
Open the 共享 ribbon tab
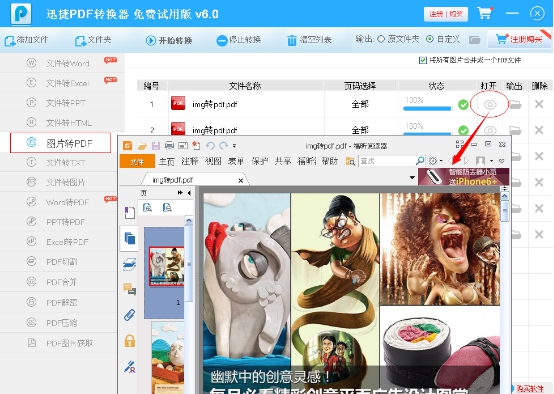(283, 161)
